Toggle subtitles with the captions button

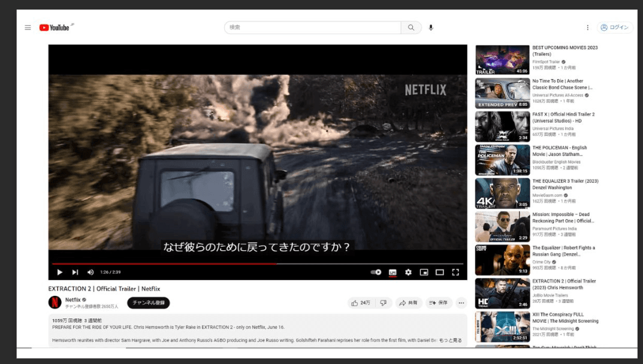(393, 272)
